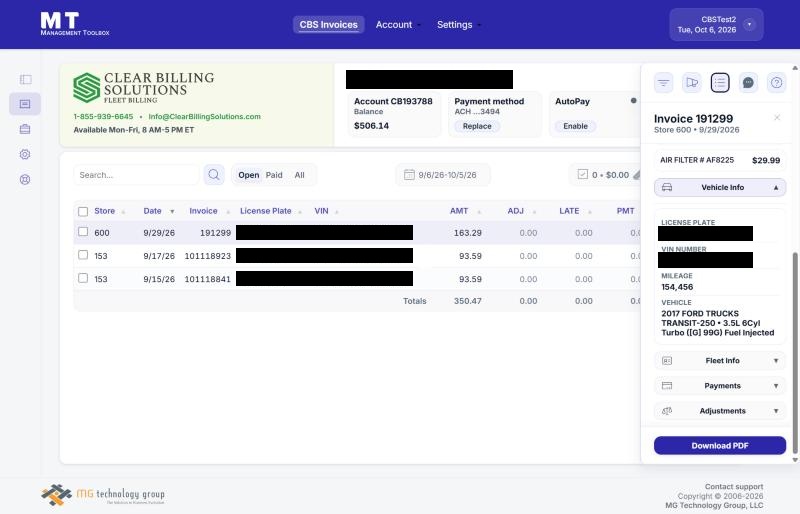Select the invoices icon in the left sidebar

[x=25, y=104]
